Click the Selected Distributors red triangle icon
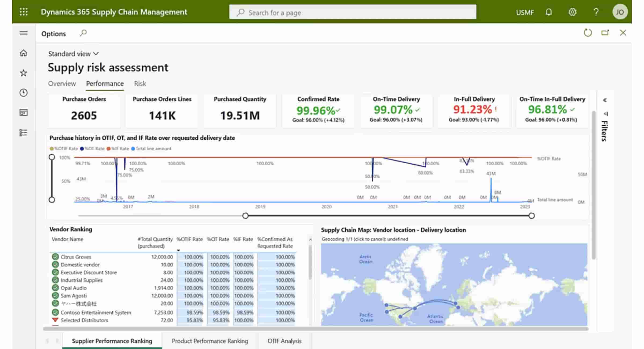Image resolution: width=644 pixels, height=349 pixels. coord(55,320)
